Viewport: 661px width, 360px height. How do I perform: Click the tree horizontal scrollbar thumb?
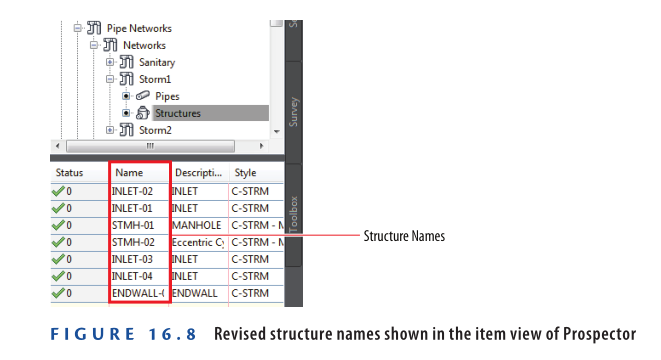[150, 146]
